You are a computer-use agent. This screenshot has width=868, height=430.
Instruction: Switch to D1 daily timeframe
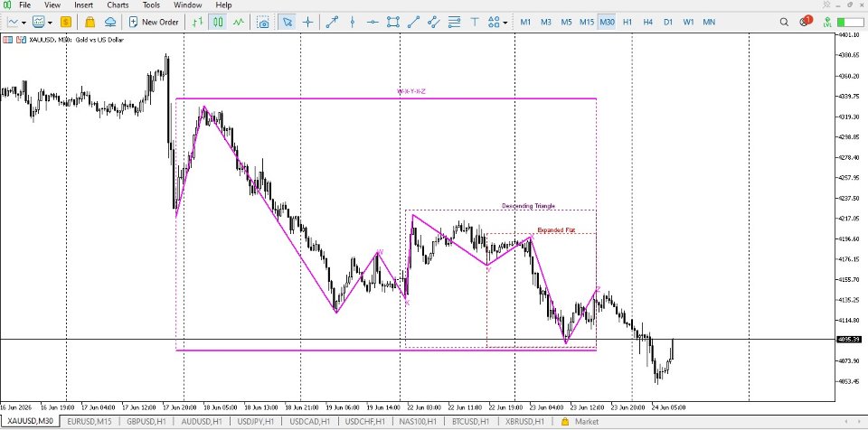point(668,23)
